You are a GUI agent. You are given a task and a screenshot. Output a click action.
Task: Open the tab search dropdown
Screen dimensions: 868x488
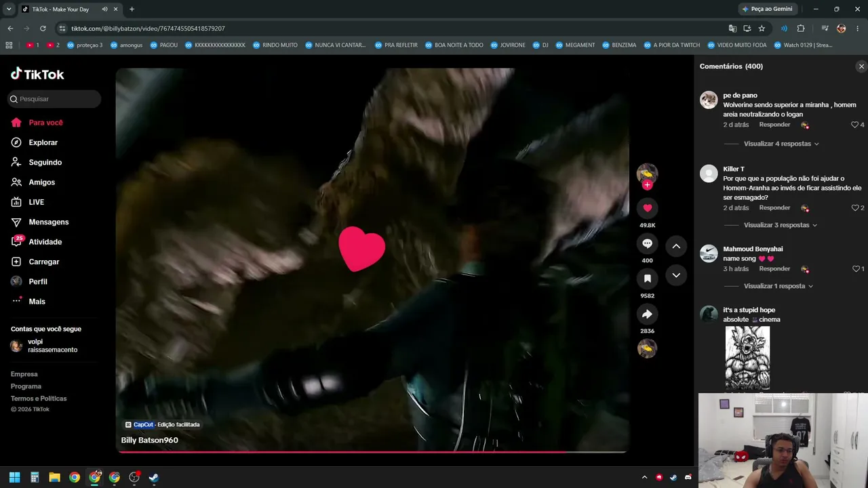tap(8, 9)
